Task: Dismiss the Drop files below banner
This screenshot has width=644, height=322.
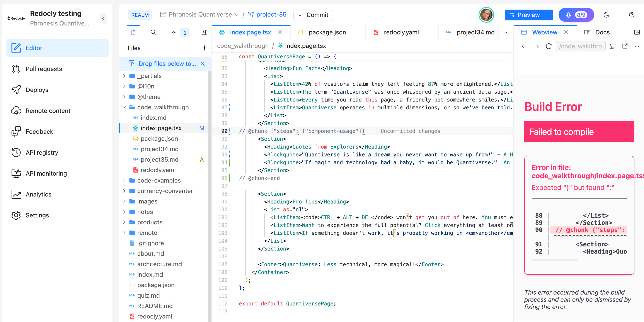Action: [x=203, y=64]
